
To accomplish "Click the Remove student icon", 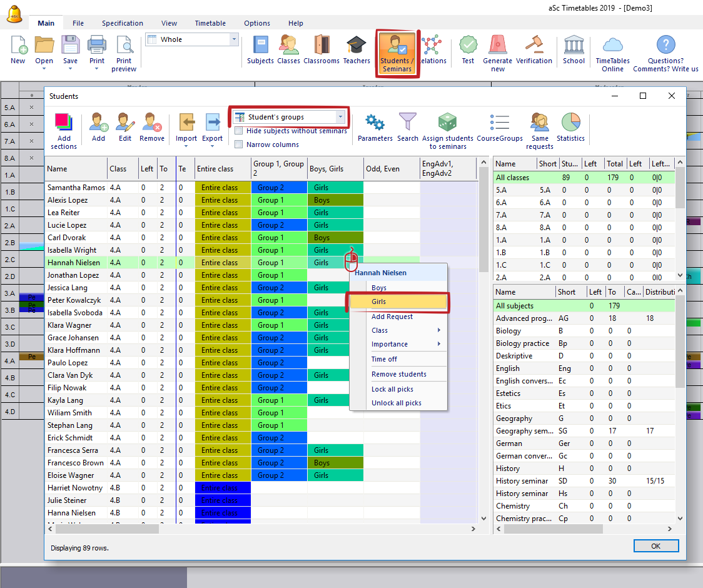I will pos(152,123).
